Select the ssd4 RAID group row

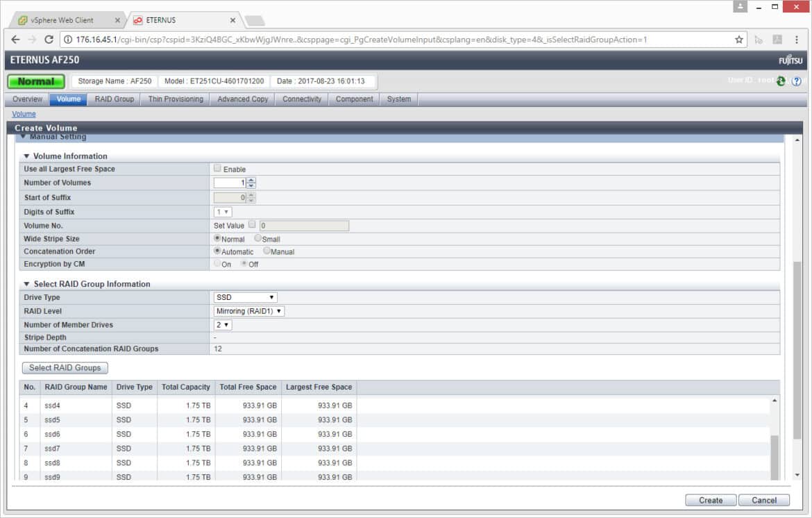pyautogui.click(x=395, y=406)
